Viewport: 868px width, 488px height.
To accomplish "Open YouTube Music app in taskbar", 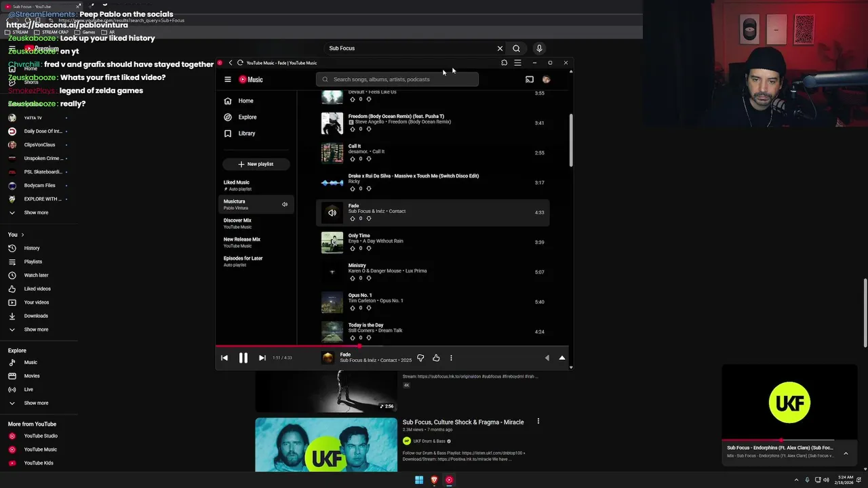I will [449, 480].
